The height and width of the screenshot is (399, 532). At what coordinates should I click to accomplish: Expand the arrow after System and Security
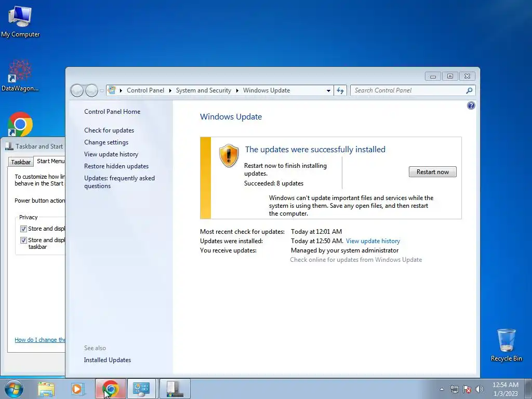point(237,90)
